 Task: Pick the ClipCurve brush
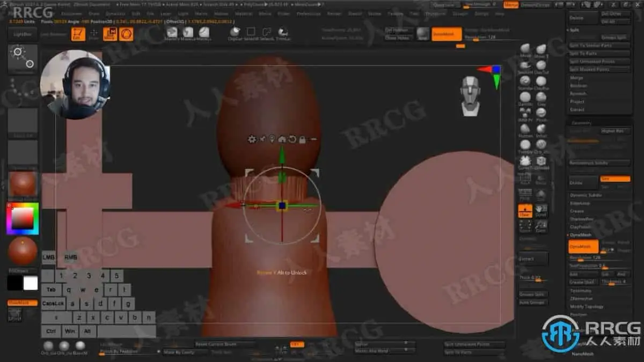(x=235, y=34)
